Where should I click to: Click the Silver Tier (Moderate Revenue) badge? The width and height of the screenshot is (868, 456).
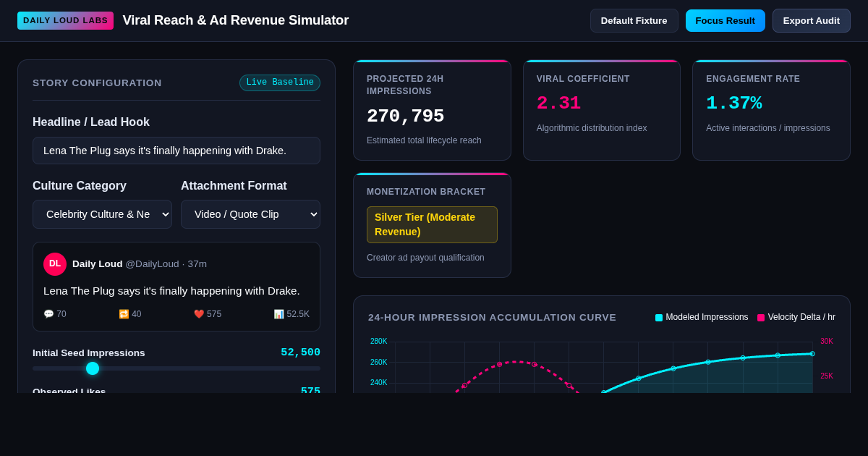point(432,224)
